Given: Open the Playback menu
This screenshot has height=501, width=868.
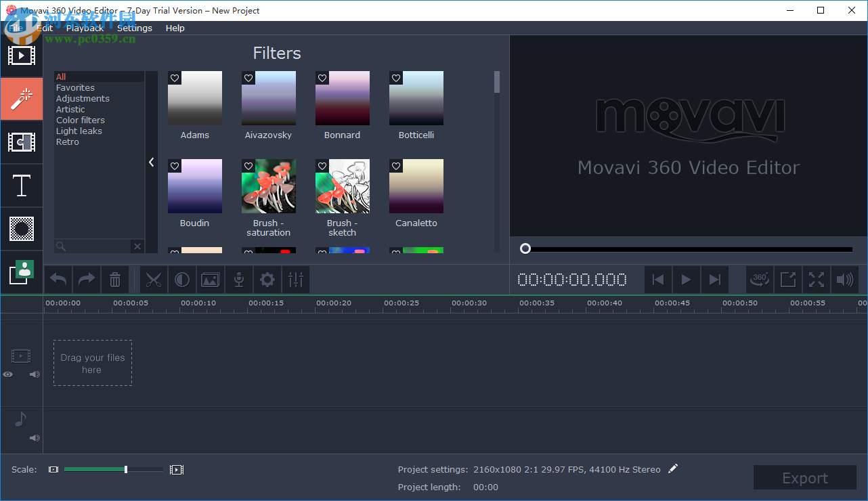Looking at the screenshot, I should tap(85, 28).
